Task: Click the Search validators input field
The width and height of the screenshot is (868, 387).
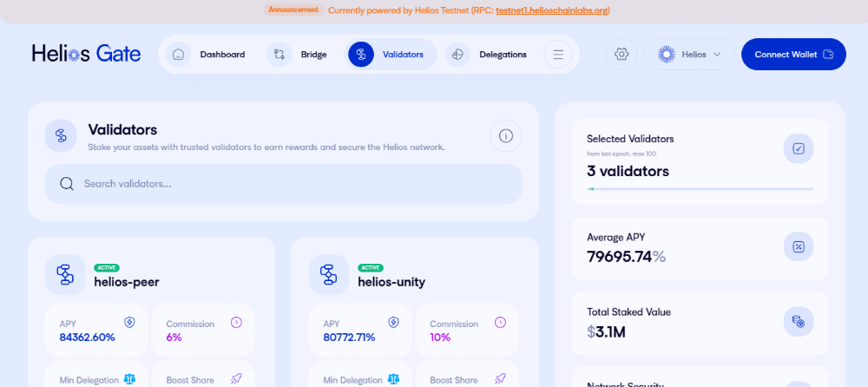Action: click(284, 184)
